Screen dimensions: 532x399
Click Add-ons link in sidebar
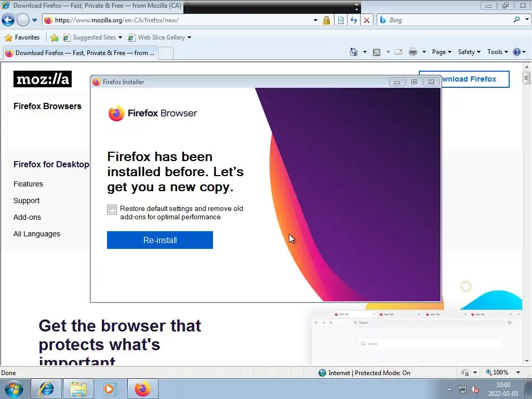tap(27, 217)
